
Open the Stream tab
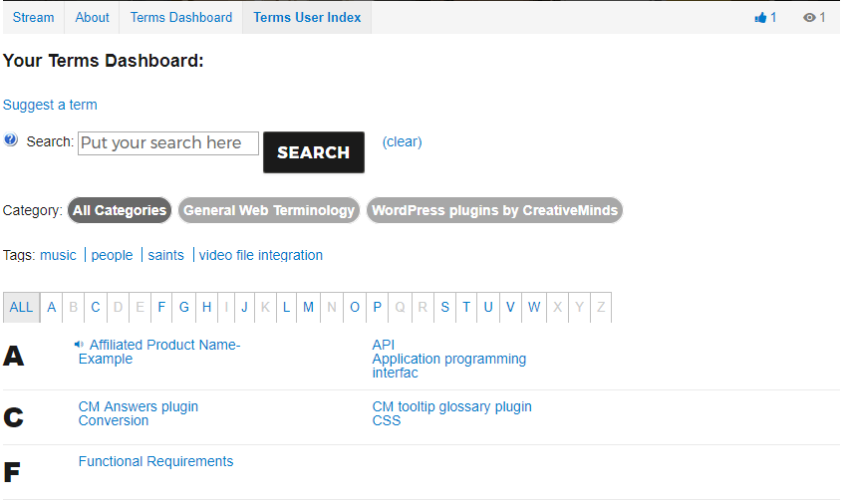point(33,17)
